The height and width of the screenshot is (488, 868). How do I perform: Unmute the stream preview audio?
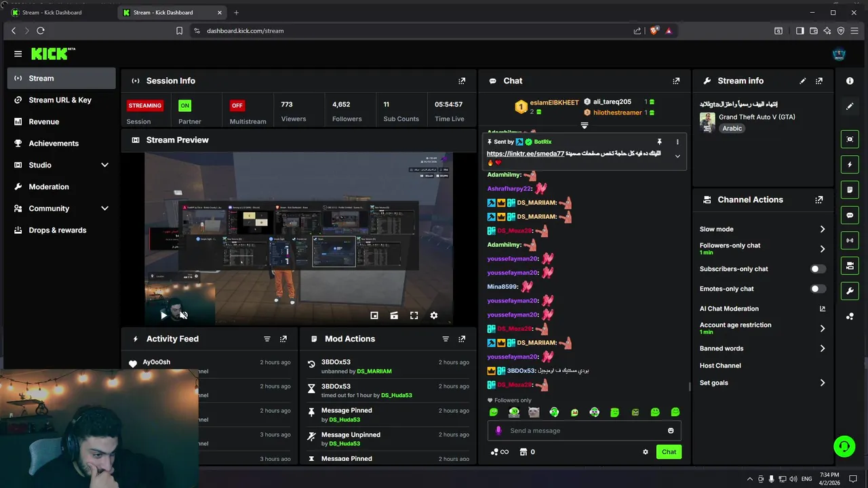tap(183, 315)
